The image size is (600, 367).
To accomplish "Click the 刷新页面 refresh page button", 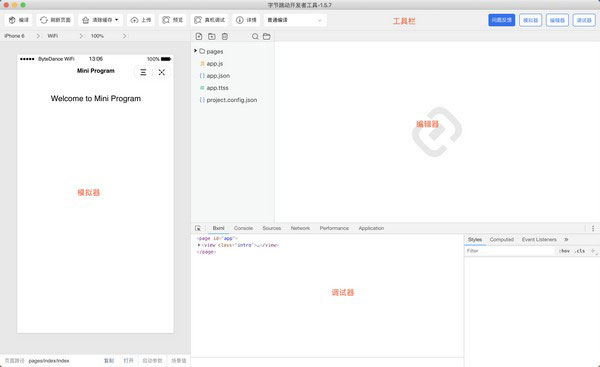I will pos(55,20).
